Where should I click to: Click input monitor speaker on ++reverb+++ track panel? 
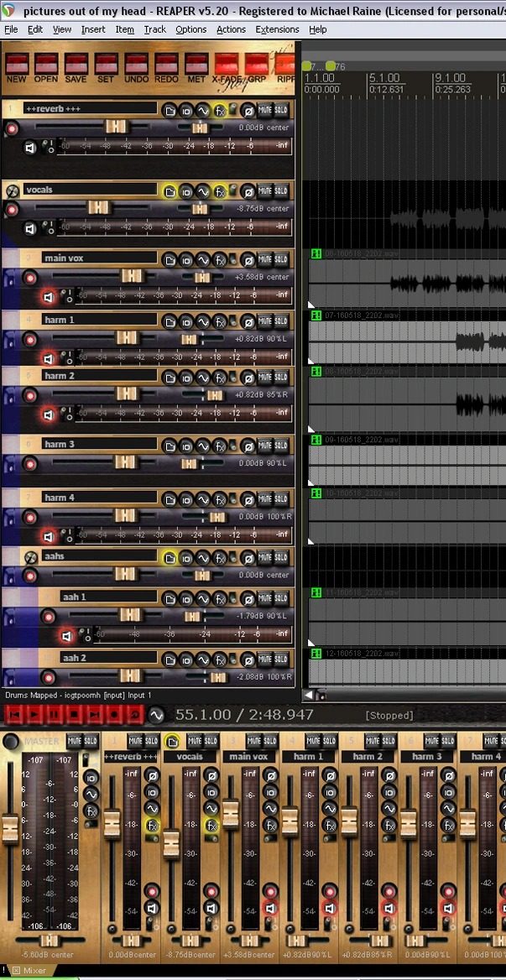coord(30,148)
